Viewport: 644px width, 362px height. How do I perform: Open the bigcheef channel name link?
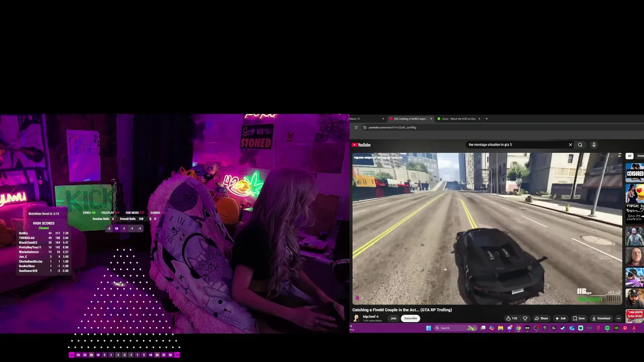[369, 317]
